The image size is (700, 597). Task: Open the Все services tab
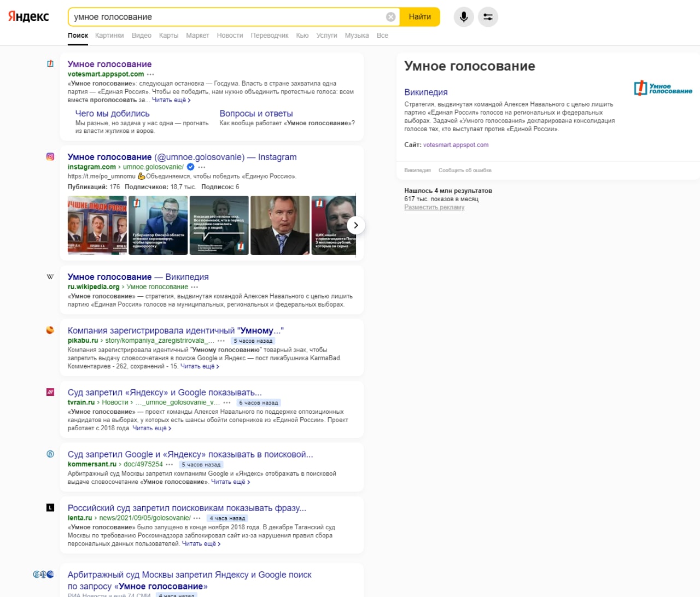click(382, 36)
